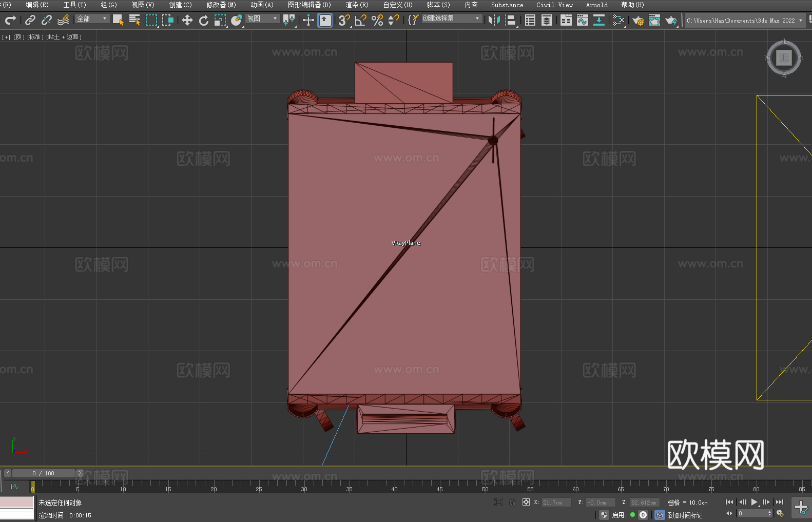The image size is (812, 522).
Task: Click the Unlink selection broken chain icon
Action: (47, 20)
